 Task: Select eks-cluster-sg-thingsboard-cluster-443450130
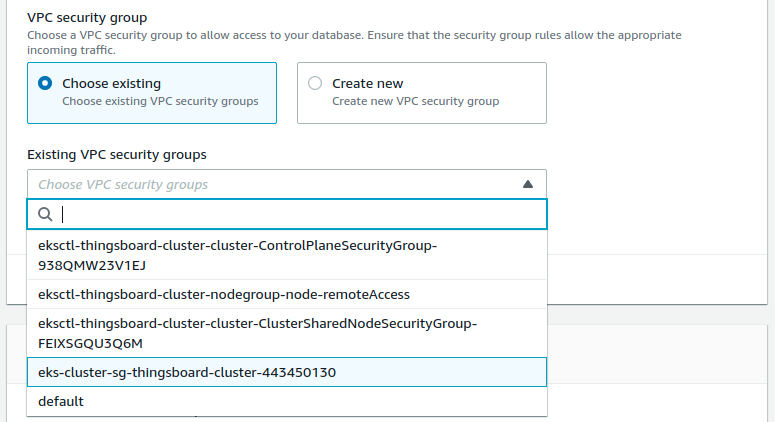(187, 372)
